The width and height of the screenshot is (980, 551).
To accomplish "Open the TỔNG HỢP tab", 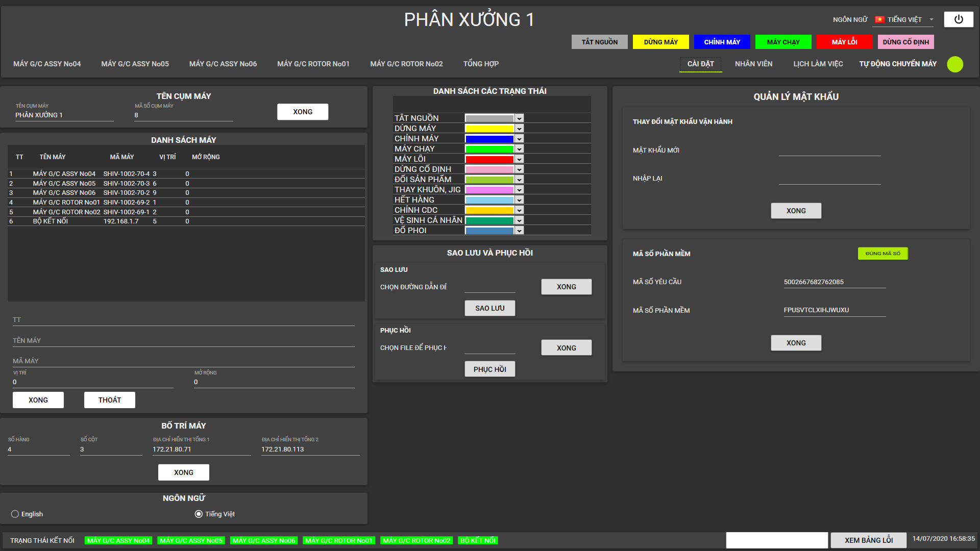I will [x=481, y=64].
